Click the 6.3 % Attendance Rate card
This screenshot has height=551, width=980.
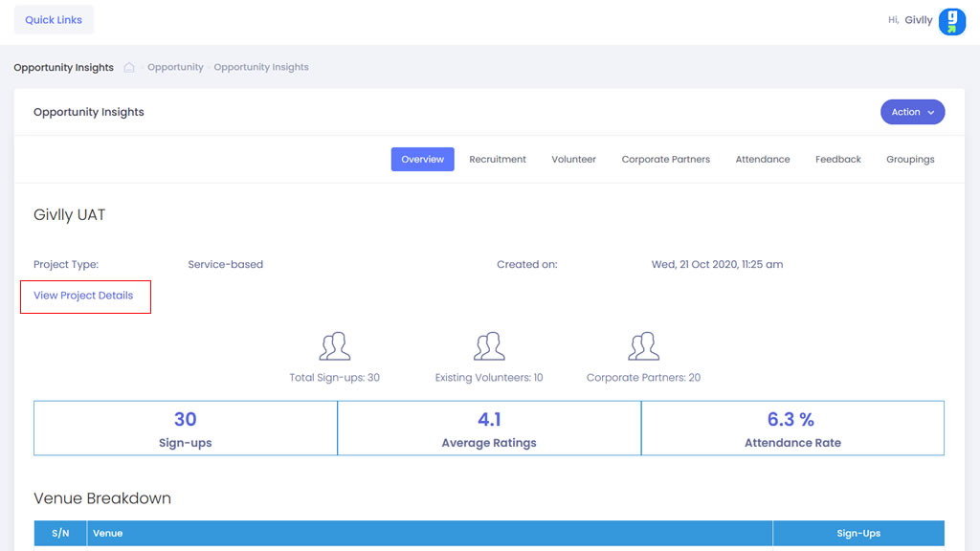pyautogui.click(x=792, y=429)
